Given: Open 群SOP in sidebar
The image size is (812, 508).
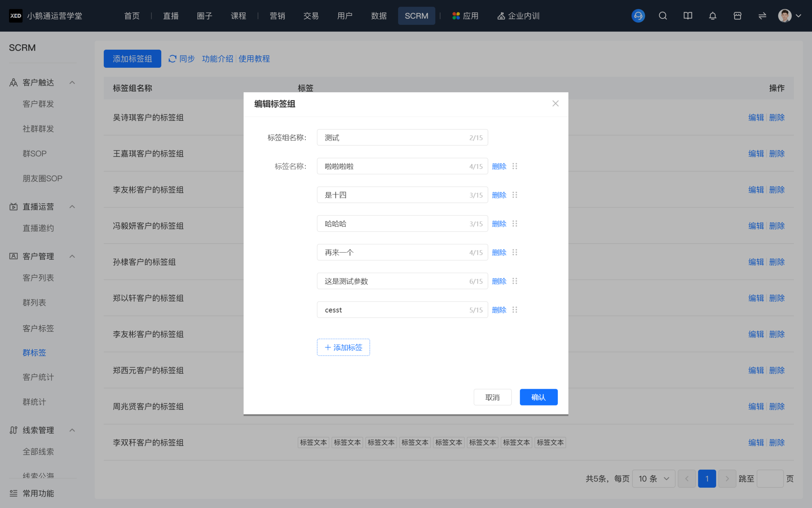Looking at the screenshot, I should click(35, 154).
